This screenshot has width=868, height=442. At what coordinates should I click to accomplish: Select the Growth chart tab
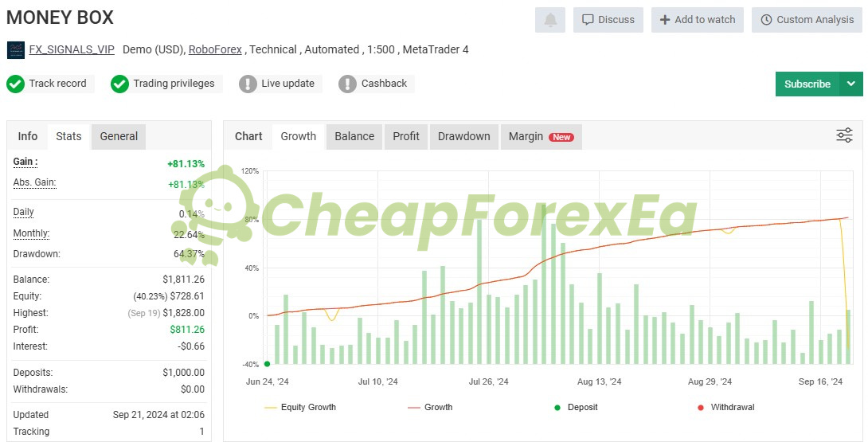299,136
